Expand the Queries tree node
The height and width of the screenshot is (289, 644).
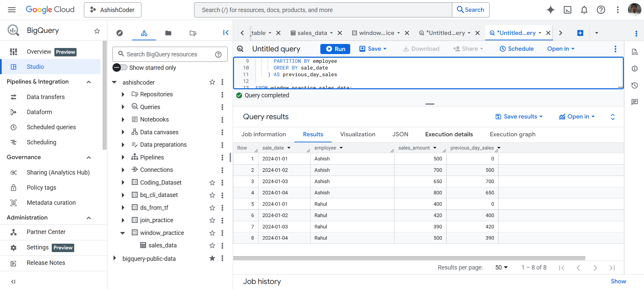[x=123, y=107]
